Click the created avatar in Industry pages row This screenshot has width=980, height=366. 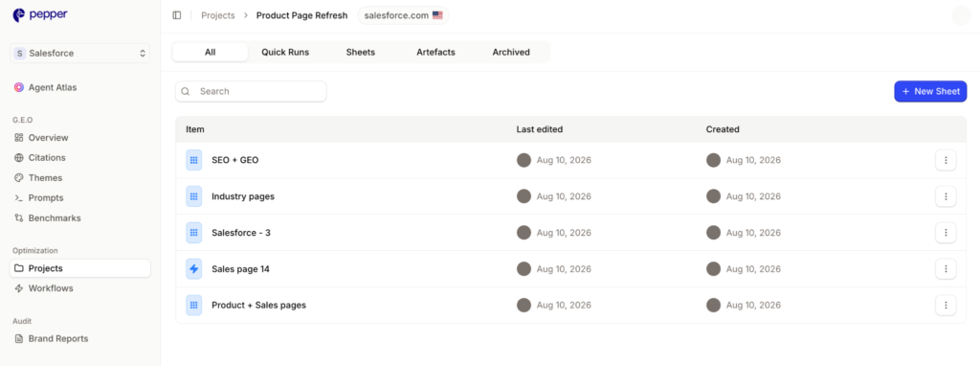click(713, 196)
